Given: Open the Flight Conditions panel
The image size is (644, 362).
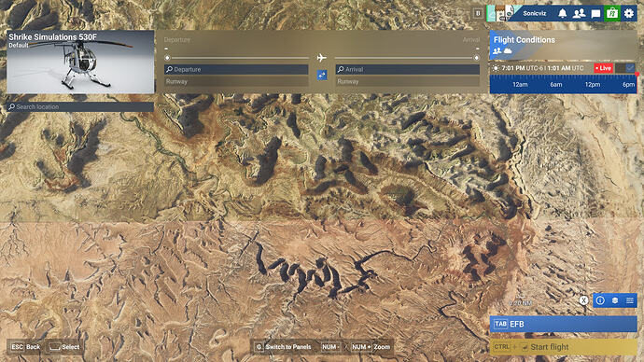Looking at the screenshot, I should [x=563, y=45].
